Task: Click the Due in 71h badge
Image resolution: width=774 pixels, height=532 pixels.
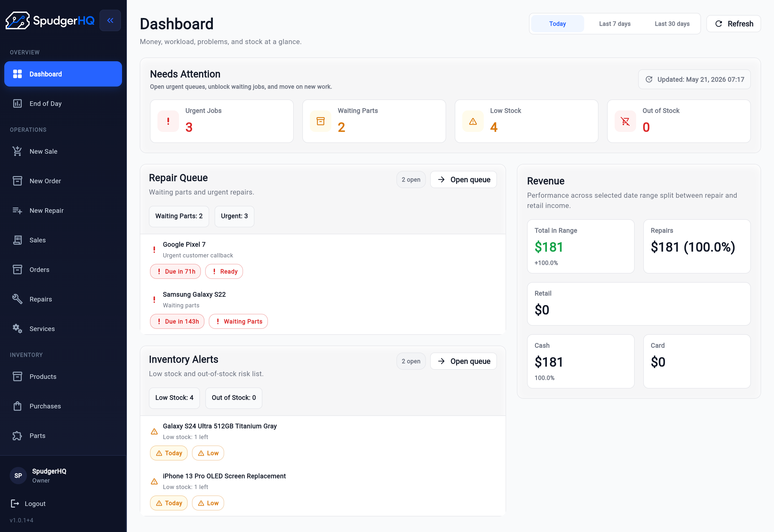Action: 175,272
